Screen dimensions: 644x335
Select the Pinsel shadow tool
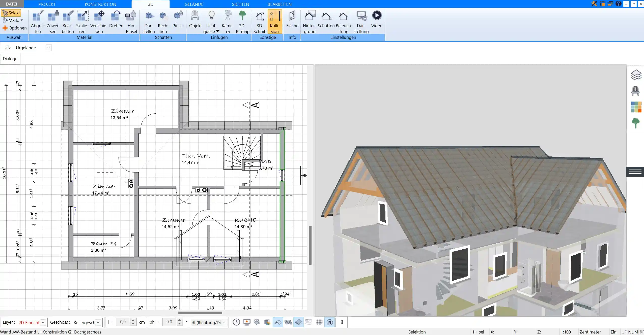tap(178, 19)
